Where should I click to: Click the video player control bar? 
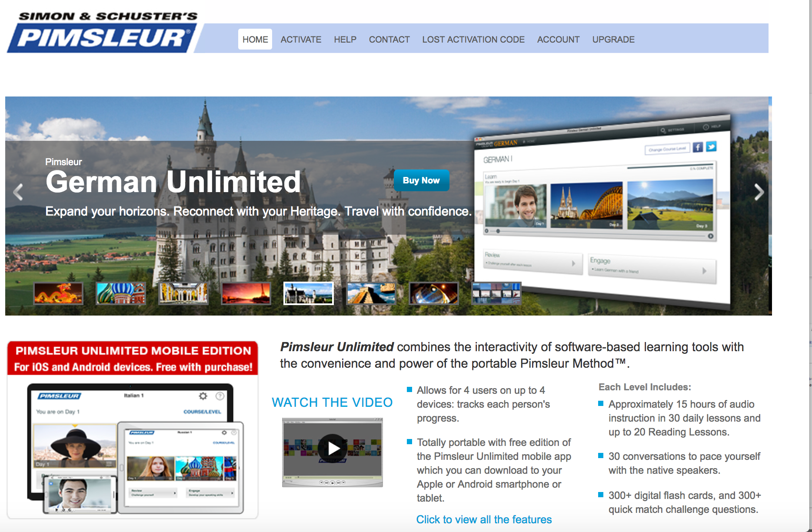click(333, 482)
